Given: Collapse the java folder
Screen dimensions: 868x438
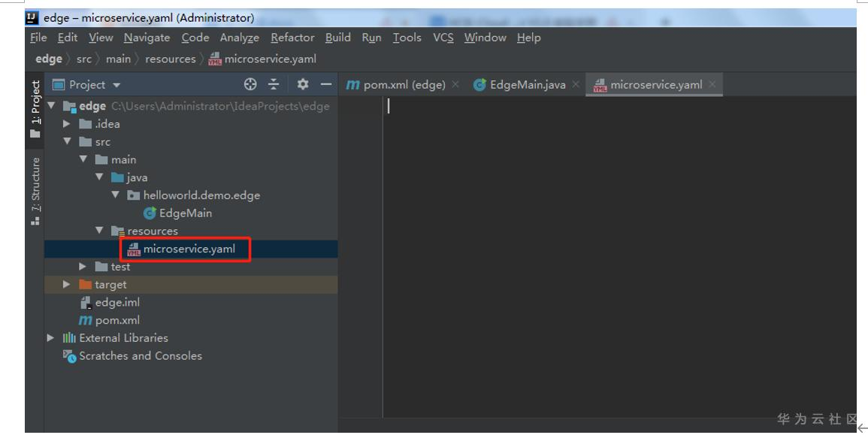Looking at the screenshot, I should coord(99,177).
